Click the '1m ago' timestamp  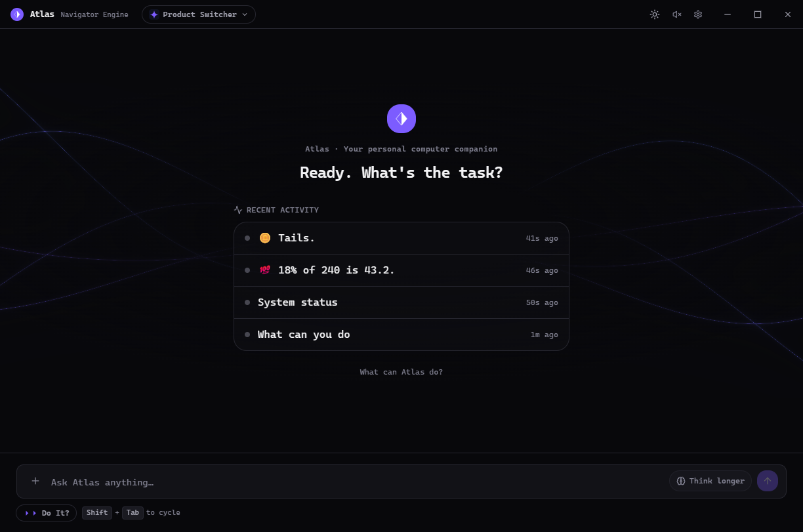(545, 335)
